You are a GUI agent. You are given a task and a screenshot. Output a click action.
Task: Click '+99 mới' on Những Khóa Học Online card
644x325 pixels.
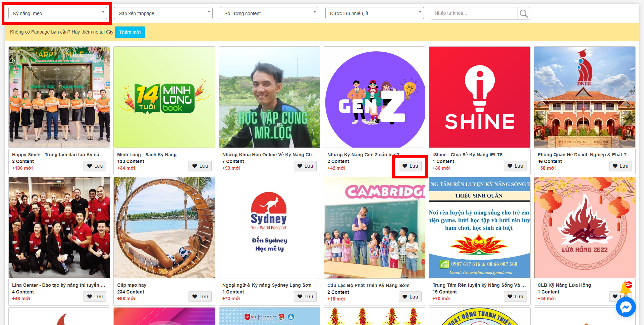[x=231, y=168]
